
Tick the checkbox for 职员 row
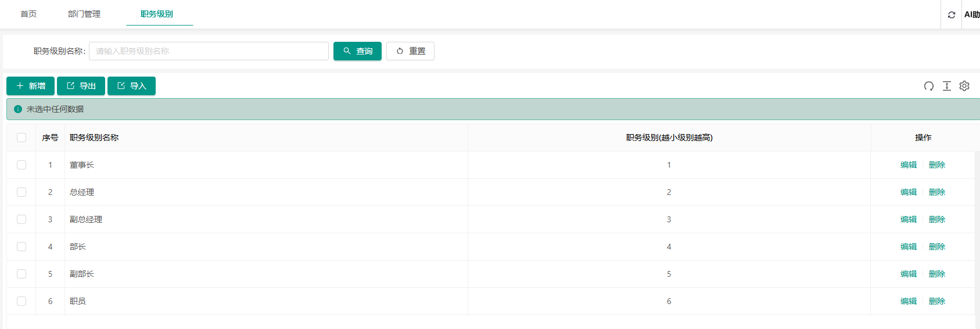21,301
